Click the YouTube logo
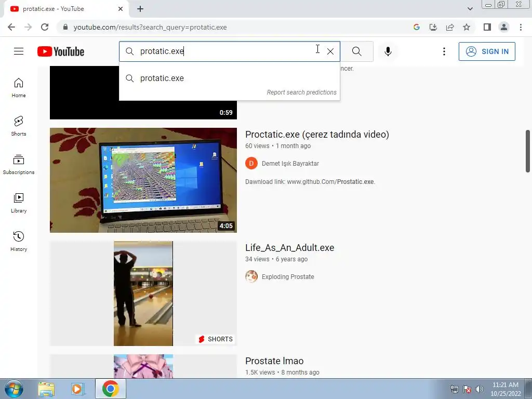 coord(61,51)
